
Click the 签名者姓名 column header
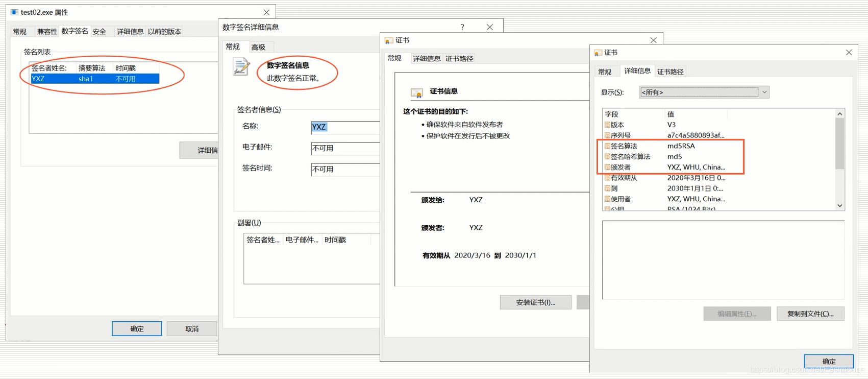tap(53, 68)
